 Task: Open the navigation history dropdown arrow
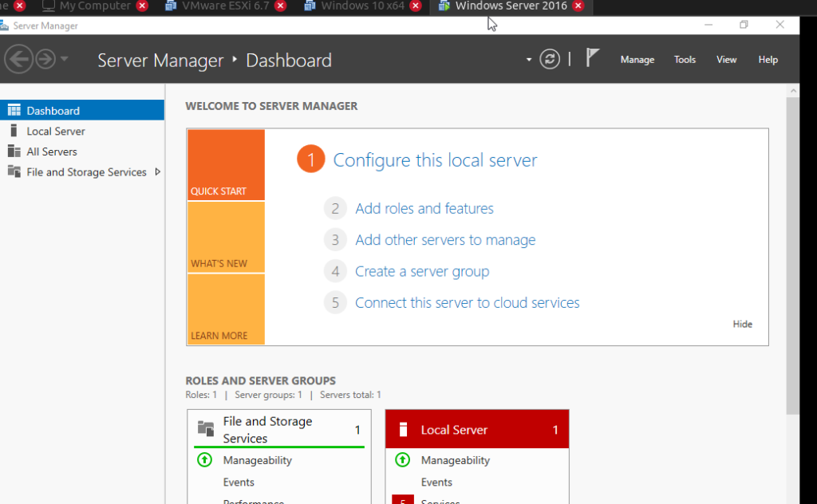64,59
